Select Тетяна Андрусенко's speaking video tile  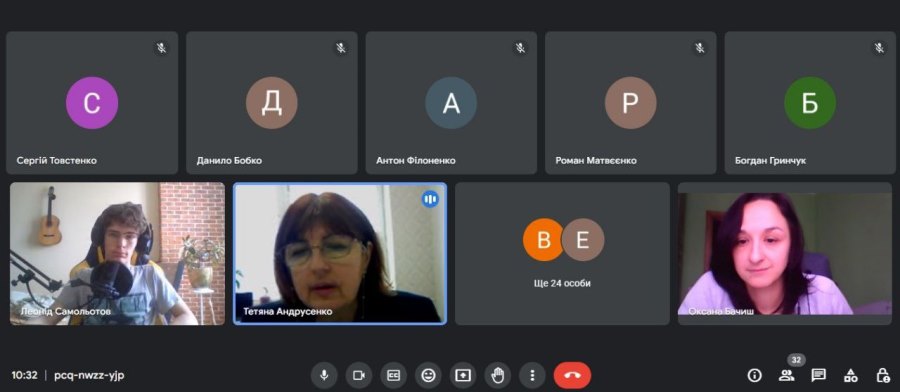pos(340,254)
